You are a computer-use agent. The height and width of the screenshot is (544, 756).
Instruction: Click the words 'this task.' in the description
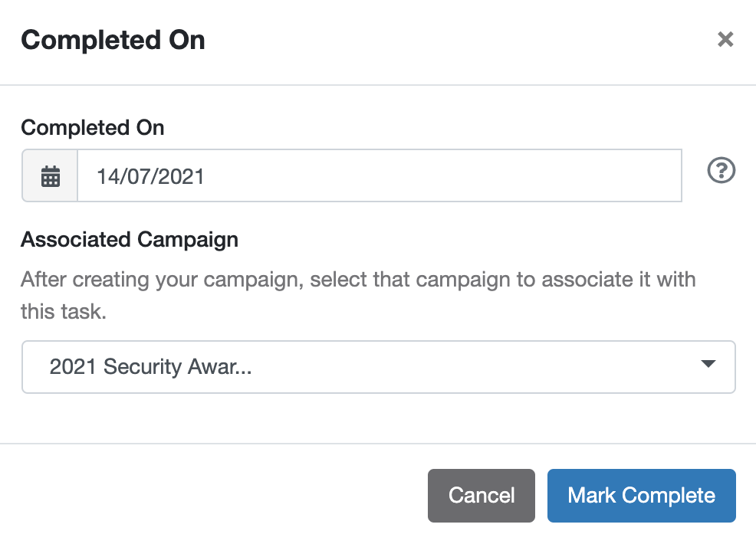click(x=63, y=311)
